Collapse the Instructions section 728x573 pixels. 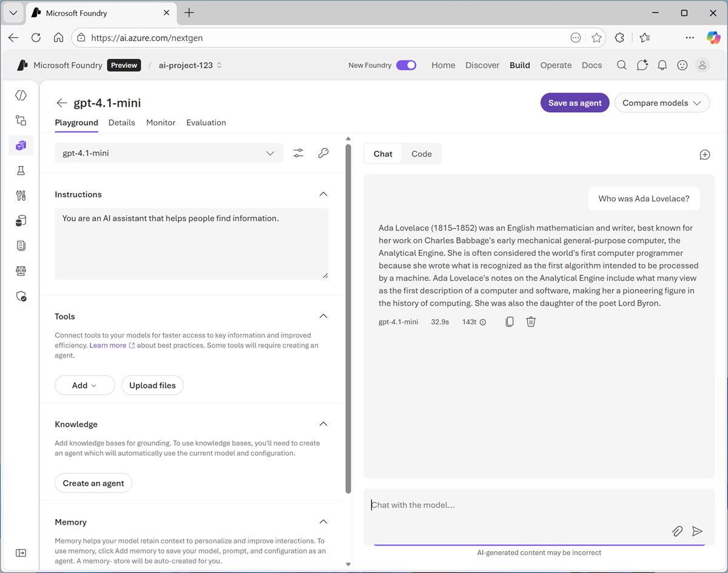(323, 194)
